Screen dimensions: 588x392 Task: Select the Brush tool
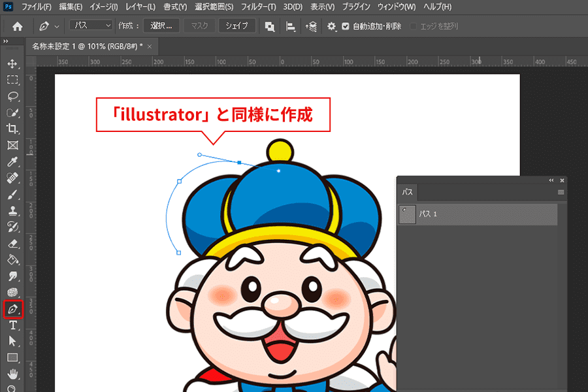12,194
